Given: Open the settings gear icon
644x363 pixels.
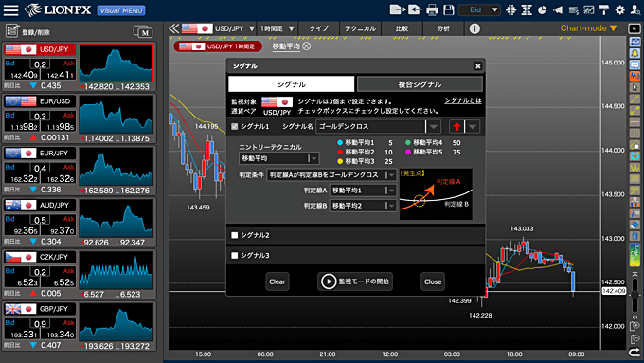Looking at the screenshot, I should click(x=619, y=9).
